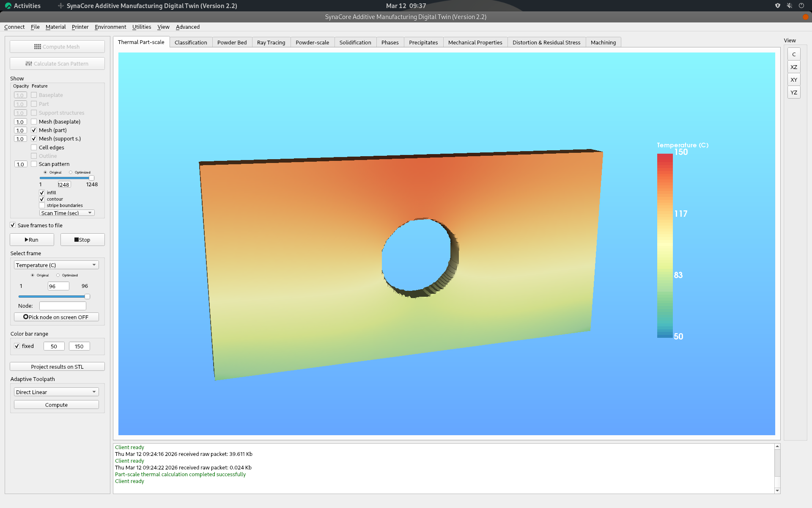Open the Temperature (C) frame dropdown
Viewport: 812px width, 508px height.
coord(56,265)
